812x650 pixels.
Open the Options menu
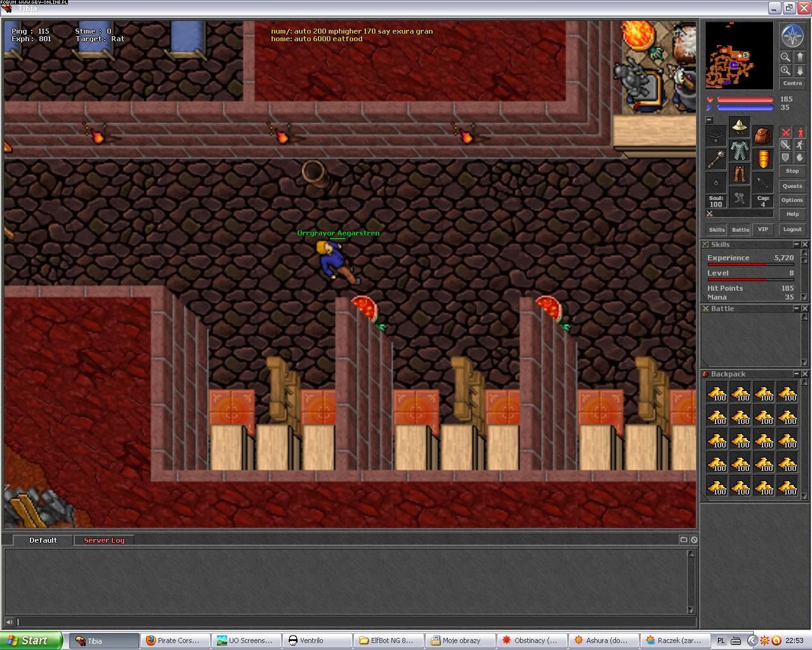coord(792,200)
